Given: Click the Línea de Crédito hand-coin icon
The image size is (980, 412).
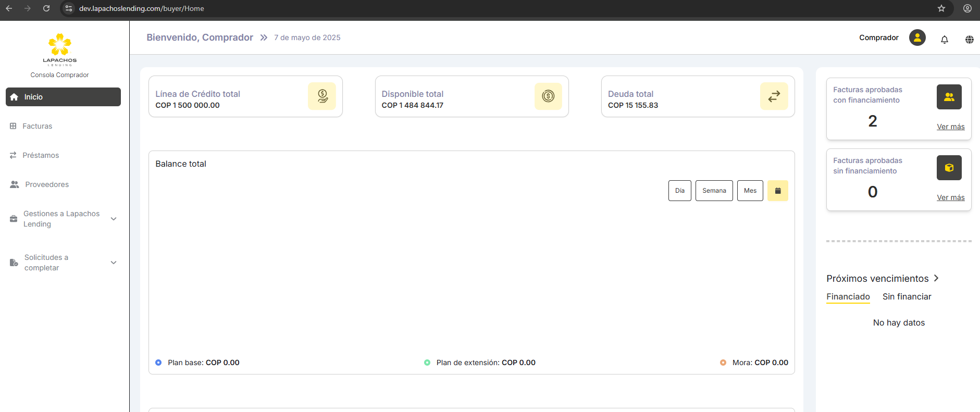Looking at the screenshot, I should click(x=322, y=96).
